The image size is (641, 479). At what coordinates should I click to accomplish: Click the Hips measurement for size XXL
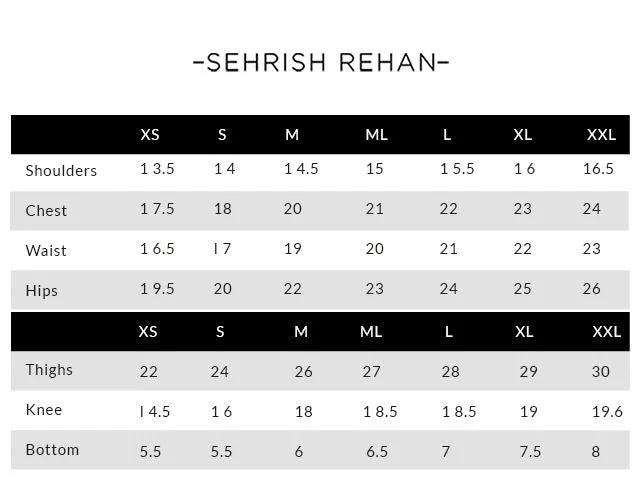[x=592, y=289]
